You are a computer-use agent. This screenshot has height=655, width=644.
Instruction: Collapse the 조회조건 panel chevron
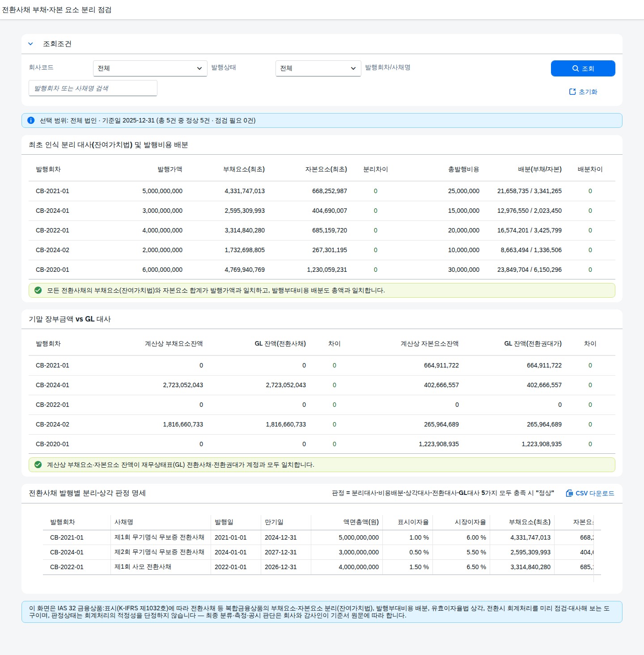pyautogui.click(x=30, y=44)
